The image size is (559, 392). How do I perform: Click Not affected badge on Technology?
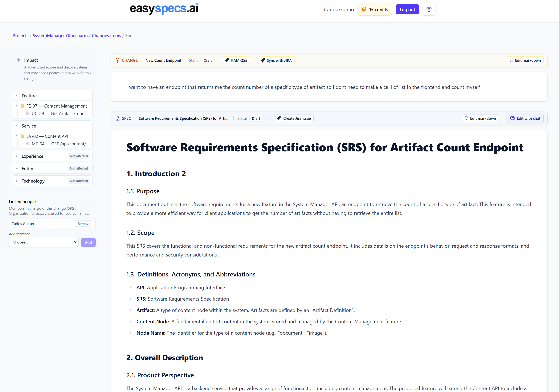pos(79,181)
